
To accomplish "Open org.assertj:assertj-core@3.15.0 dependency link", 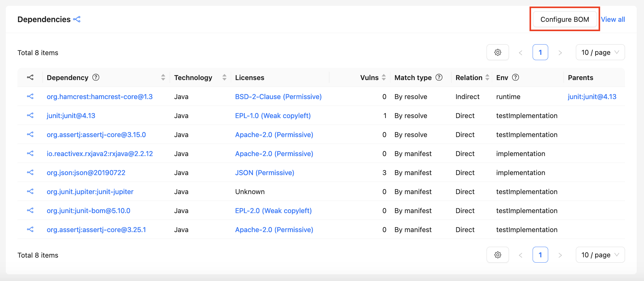I will (96, 135).
